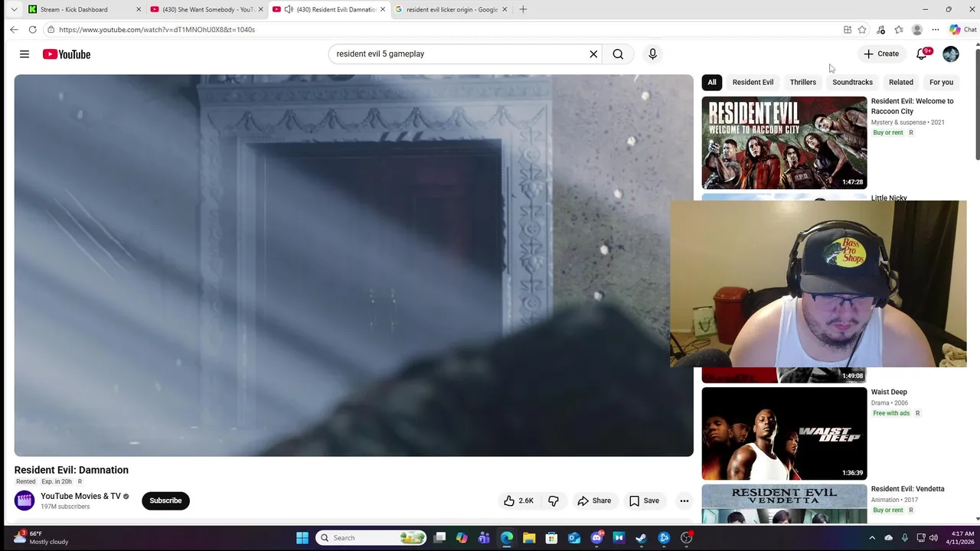
Task: Open Resident Evil: Vendetta title link
Action: [x=907, y=489]
